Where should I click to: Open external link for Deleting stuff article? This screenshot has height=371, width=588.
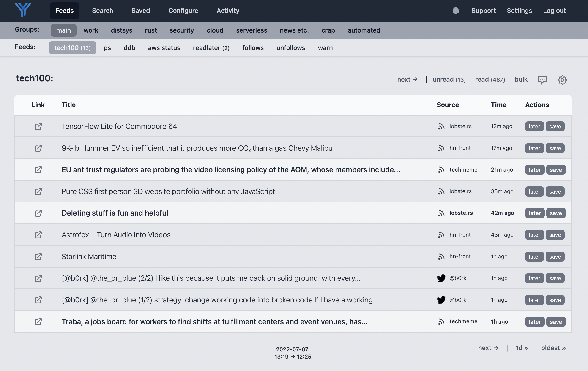38,213
